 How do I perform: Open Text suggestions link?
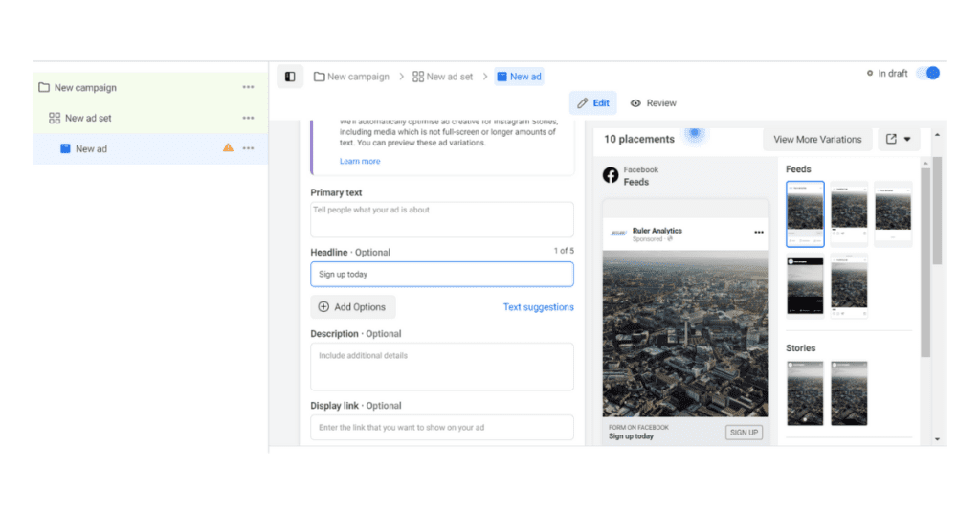tap(538, 307)
